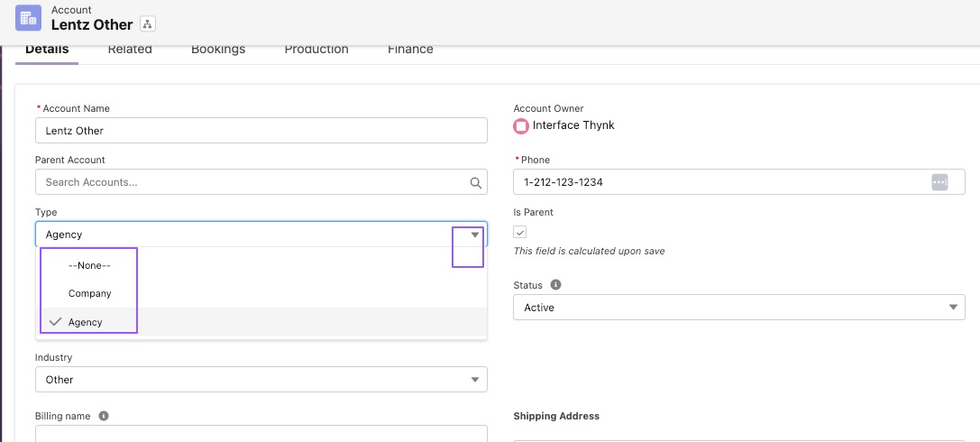980x442 pixels.
Task: Click the Account building icon in header
Action: [x=28, y=17]
